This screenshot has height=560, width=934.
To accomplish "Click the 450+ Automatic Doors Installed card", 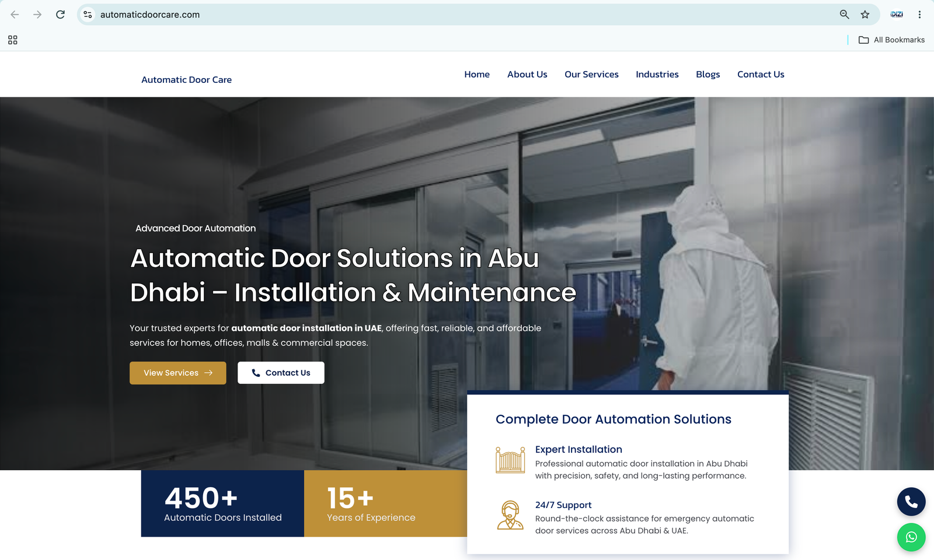I will (x=222, y=503).
